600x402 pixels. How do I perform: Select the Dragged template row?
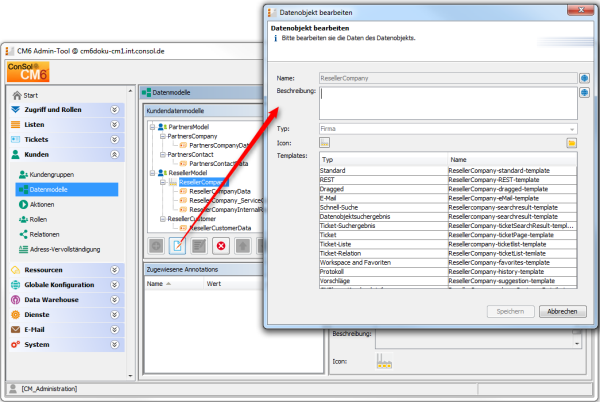448,189
